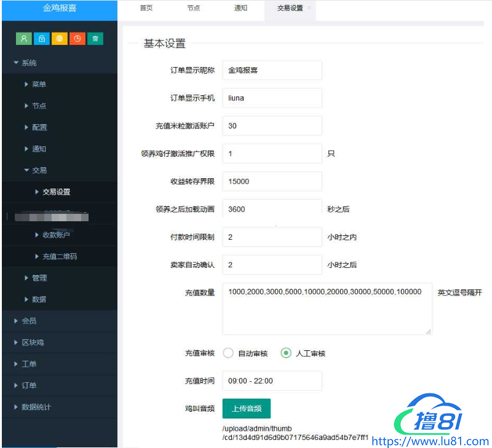This screenshot has width=492, height=448.
Task: Click the teal trash can icon
Action: click(x=95, y=38)
